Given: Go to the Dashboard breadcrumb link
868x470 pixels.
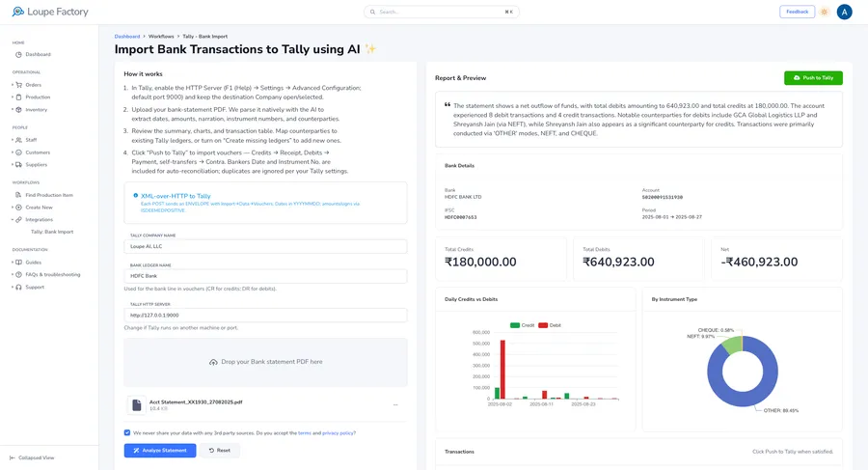Looking at the screenshot, I should [126, 36].
